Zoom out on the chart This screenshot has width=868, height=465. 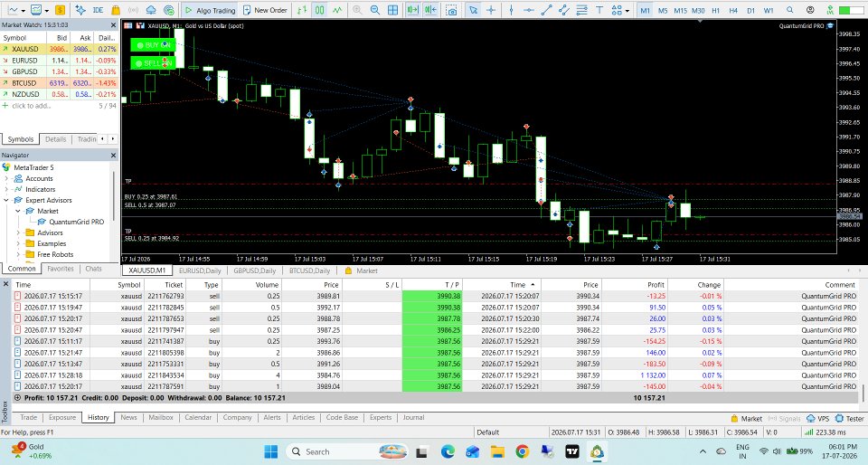click(x=374, y=10)
